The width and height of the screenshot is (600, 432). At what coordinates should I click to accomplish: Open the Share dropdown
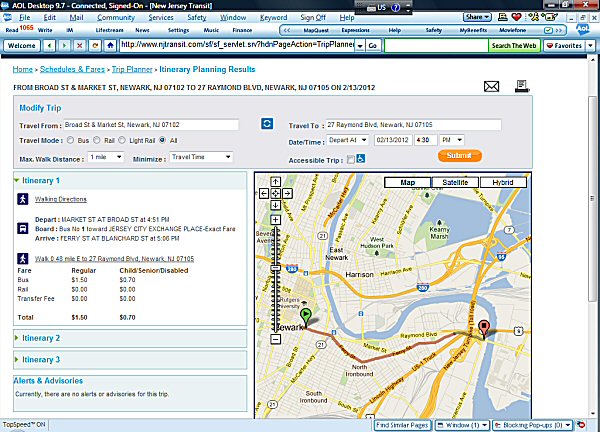tap(477, 17)
